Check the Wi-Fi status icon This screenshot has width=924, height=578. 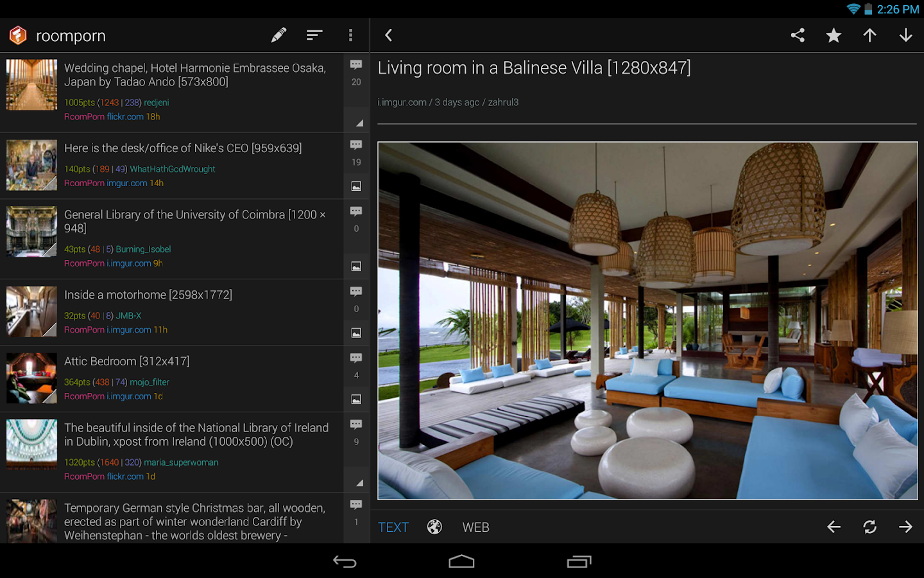coord(853,9)
